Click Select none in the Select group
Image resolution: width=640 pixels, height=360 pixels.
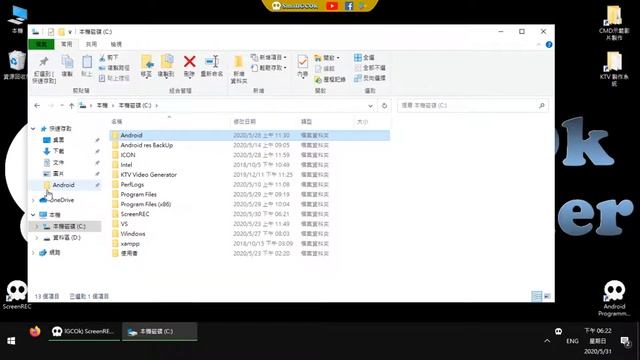click(x=370, y=67)
